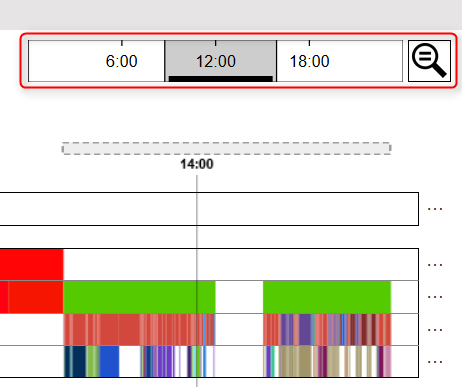Click the zoom out magnifier icon
Viewport: 462px width, 391px height.
[x=429, y=61]
